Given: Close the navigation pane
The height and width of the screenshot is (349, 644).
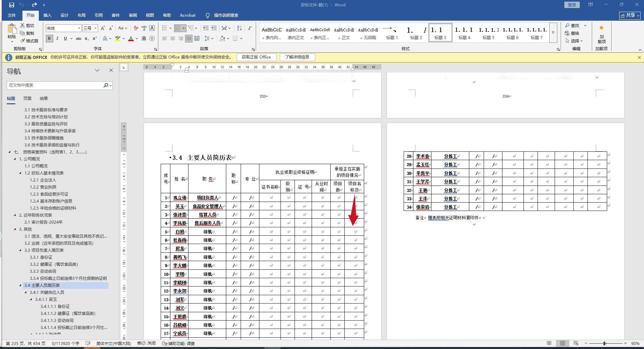Looking at the screenshot, I should pos(111,70).
